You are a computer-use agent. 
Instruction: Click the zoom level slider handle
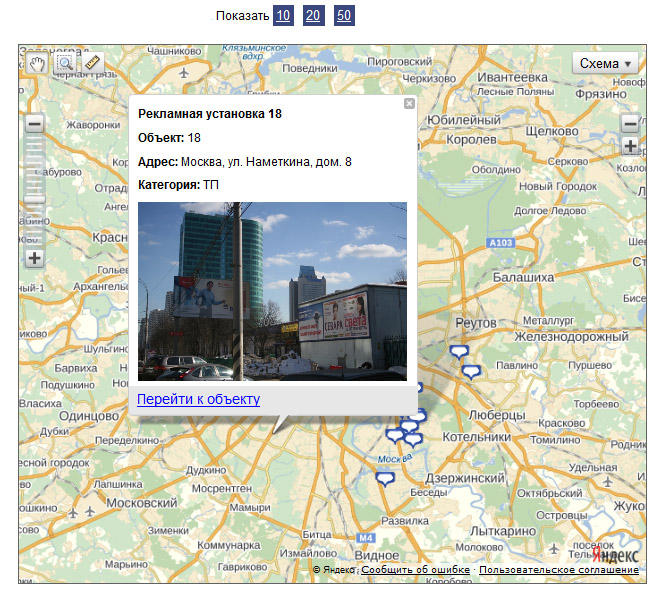(x=34, y=200)
